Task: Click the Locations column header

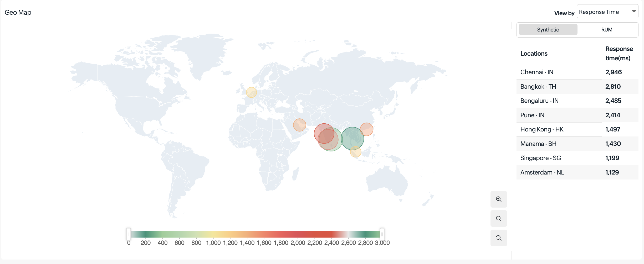Action: pos(534,54)
